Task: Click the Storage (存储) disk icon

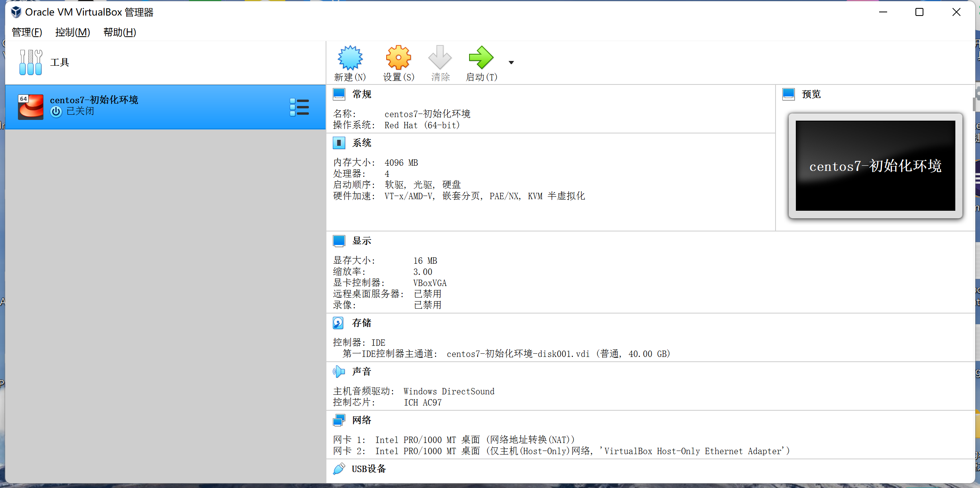Action: [x=338, y=323]
